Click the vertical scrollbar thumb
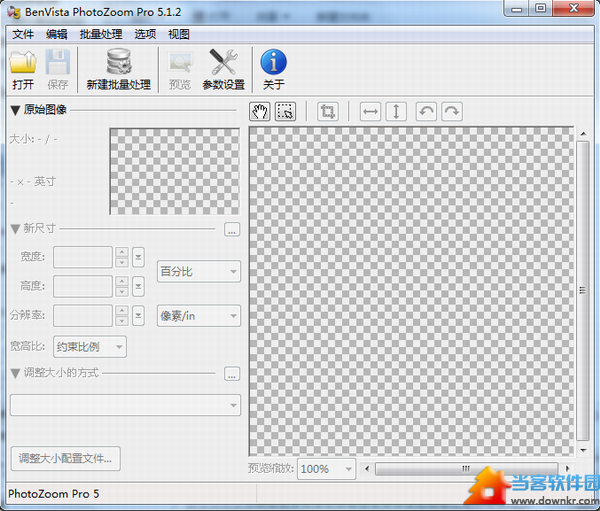Image resolution: width=600 pixels, height=511 pixels. coord(583,291)
